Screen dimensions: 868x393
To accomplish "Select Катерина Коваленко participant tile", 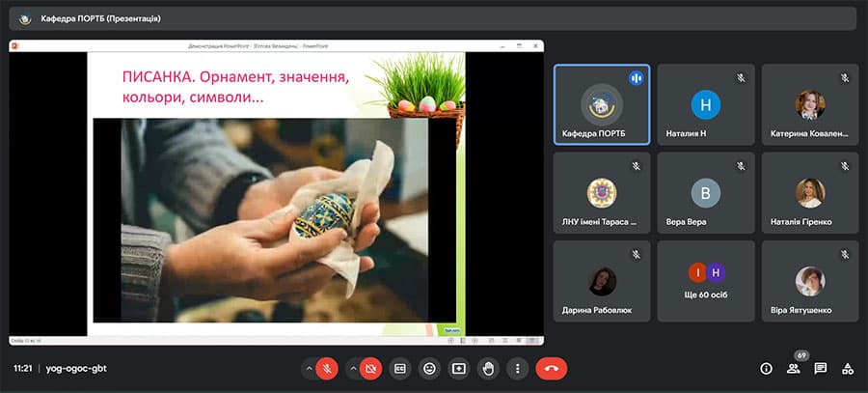I will 810,104.
